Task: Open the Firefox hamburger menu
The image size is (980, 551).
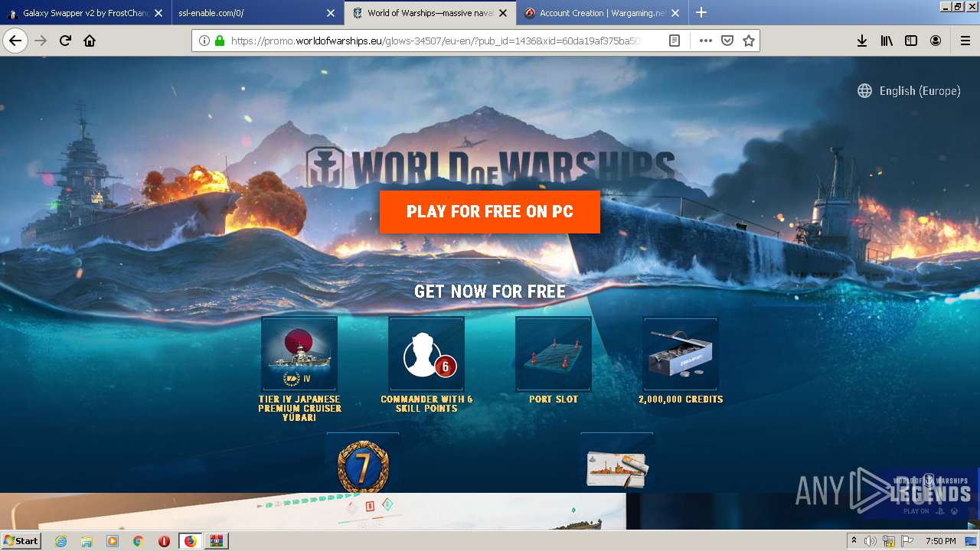Action: point(965,41)
